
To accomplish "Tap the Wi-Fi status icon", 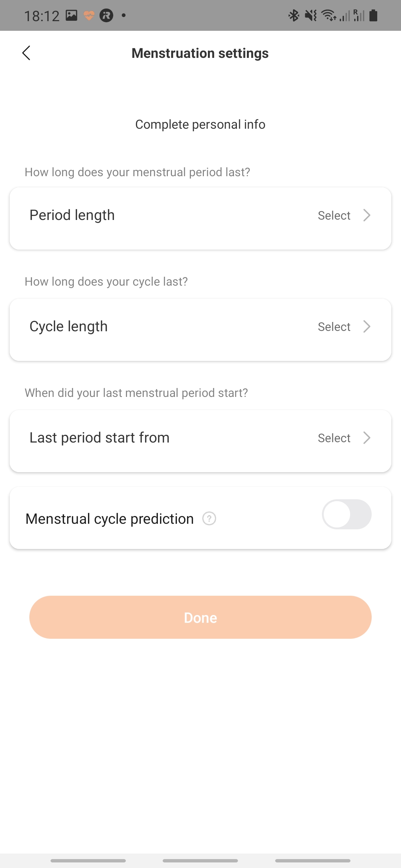I will click(x=329, y=16).
